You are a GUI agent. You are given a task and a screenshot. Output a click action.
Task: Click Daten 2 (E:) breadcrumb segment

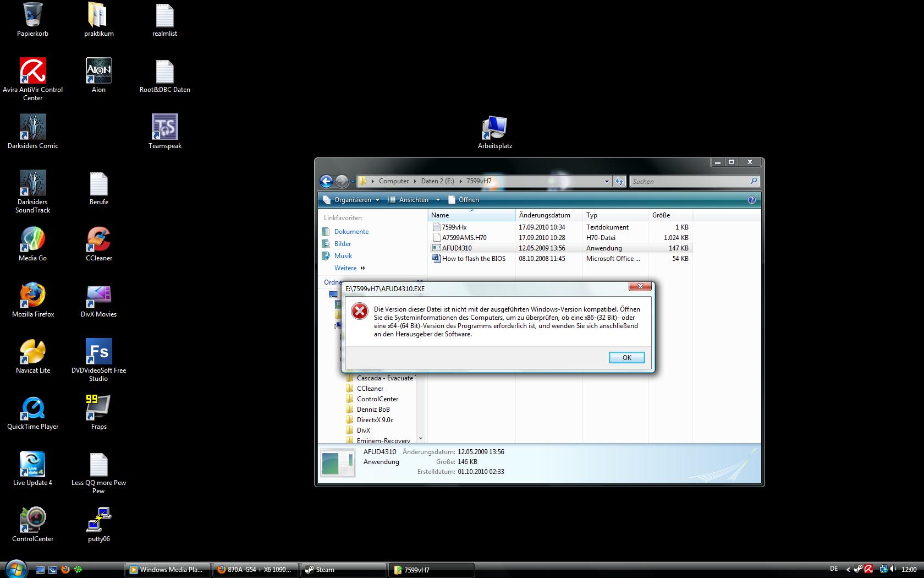[x=438, y=181]
